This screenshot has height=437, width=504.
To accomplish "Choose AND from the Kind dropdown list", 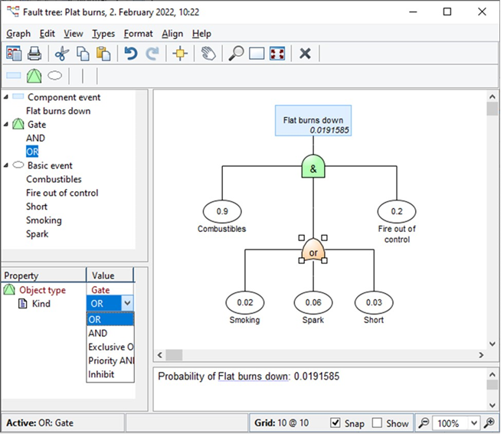I will [98, 333].
